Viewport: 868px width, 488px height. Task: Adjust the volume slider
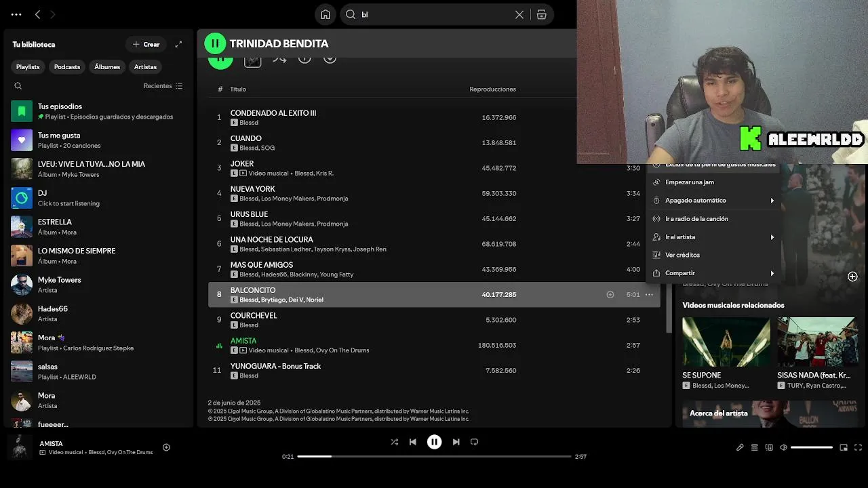812,447
